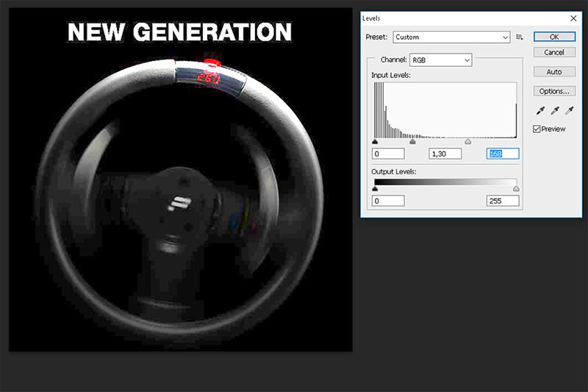Screen dimensions: 588x392
Task: Click the input shadows black slider handle
Action: point(375,142)
